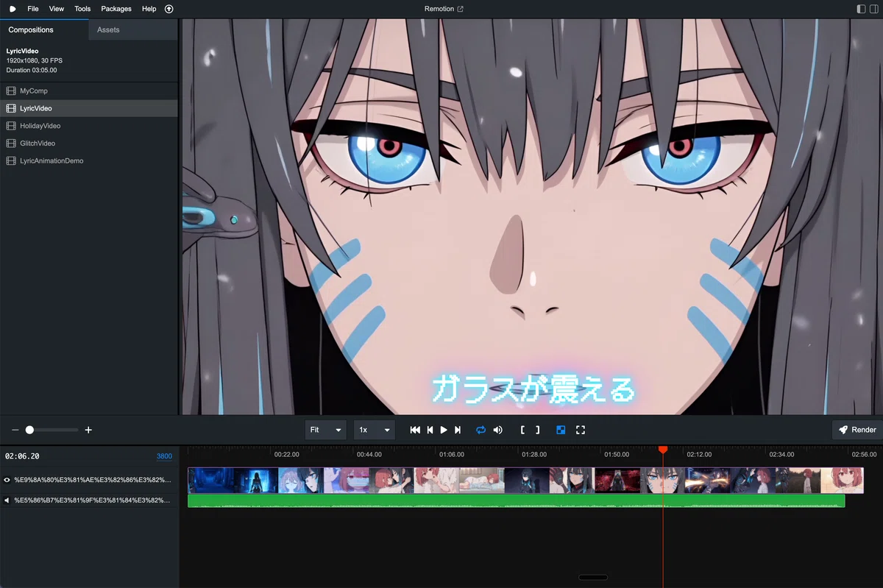Mute the preview audio speaker icon
Viewport: 883px width, 588px height.
498,430
